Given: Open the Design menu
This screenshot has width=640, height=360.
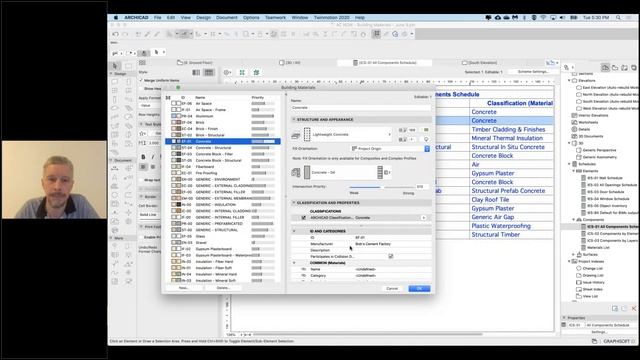Looking at the screenshot, I should point(203,18).
